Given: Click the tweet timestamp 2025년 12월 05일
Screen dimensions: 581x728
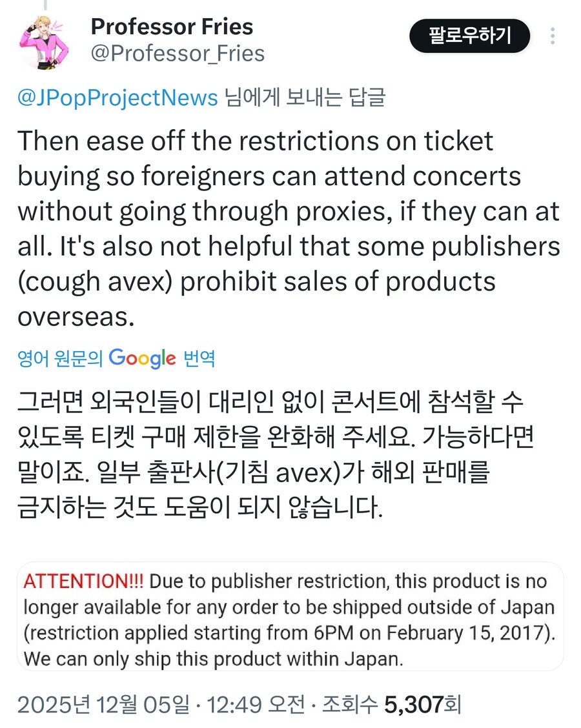Looking at the screenshot, I should [90, 705].
